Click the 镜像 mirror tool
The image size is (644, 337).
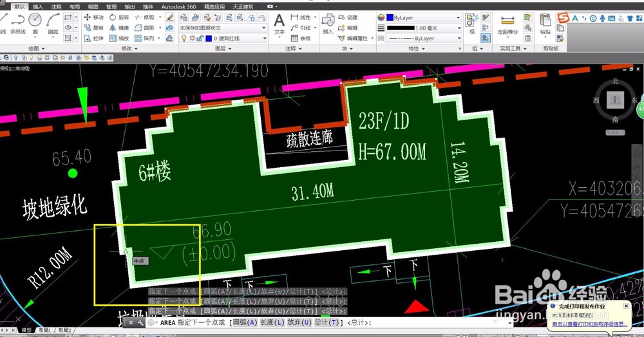point(119,28)
